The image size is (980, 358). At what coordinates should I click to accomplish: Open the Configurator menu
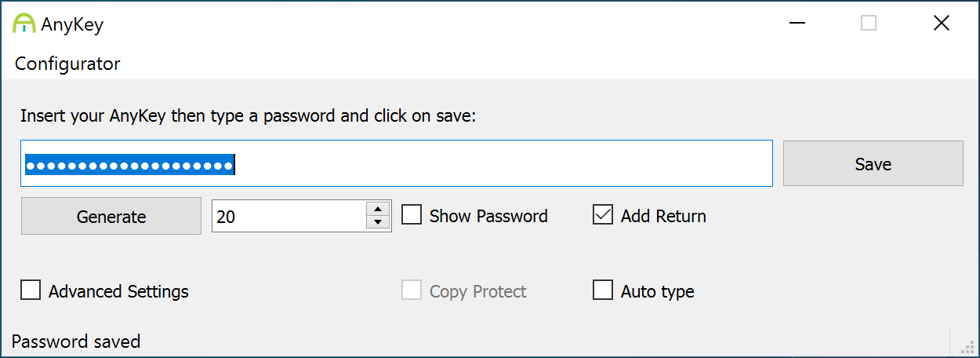67,64
